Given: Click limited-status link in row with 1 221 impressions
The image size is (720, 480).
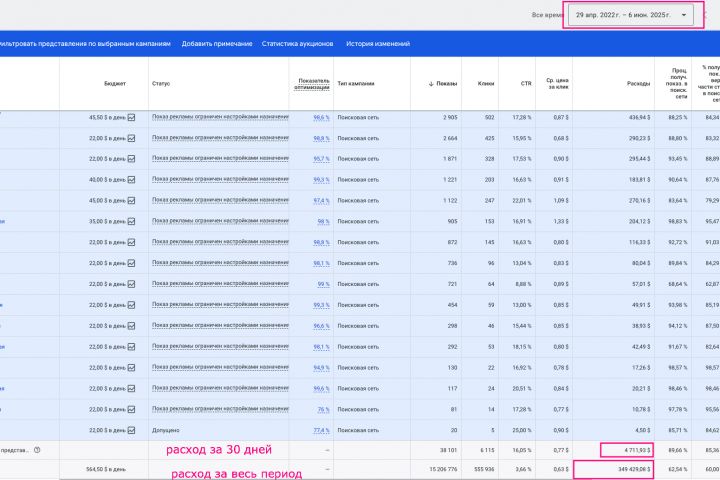Looking at the screenshot, I should [220, 180].
